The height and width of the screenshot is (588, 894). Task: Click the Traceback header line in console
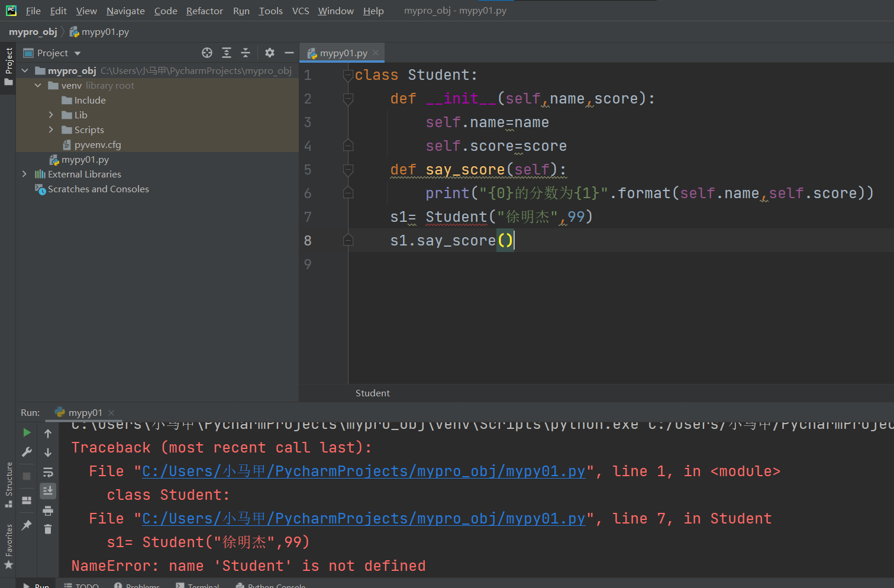click(221, 448)
